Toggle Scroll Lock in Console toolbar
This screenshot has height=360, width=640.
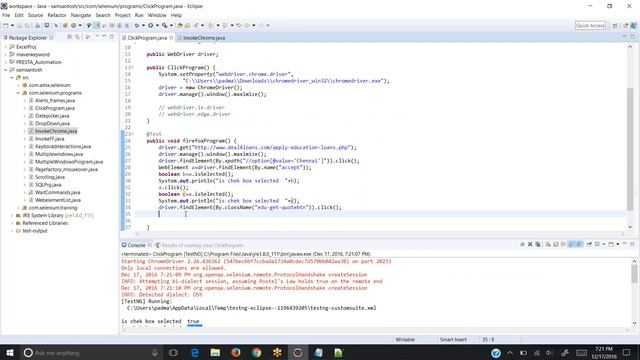click(x=556, y=244)
